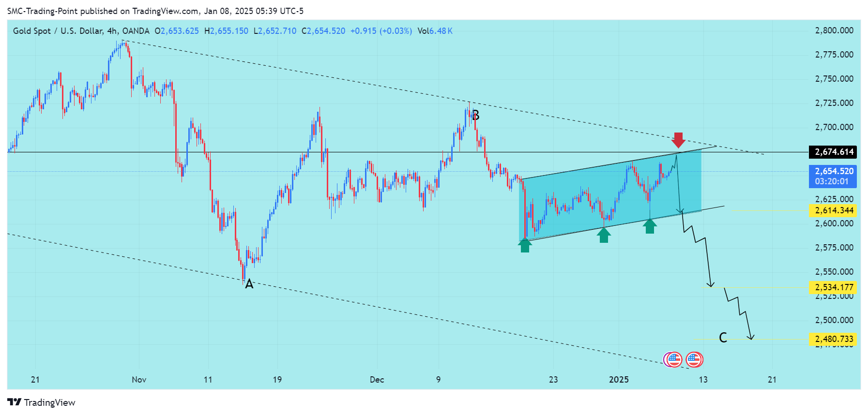
Task: Click the low value L2,652.710
Action: (274, 31)
